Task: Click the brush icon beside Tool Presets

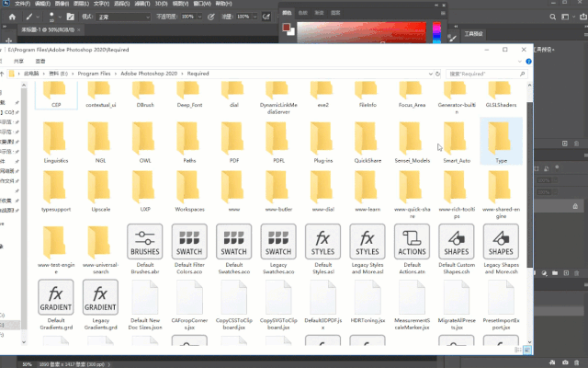Action: click(x=453, y=38)
